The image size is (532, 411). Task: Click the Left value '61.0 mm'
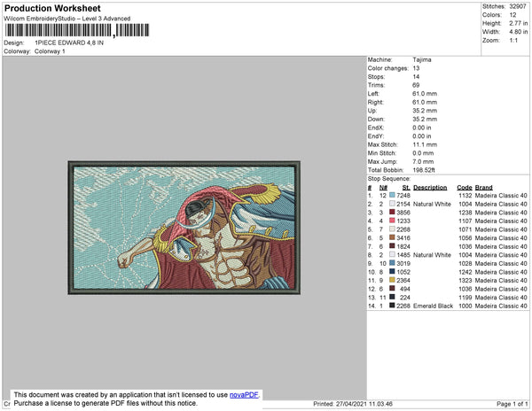click(425, 94)
